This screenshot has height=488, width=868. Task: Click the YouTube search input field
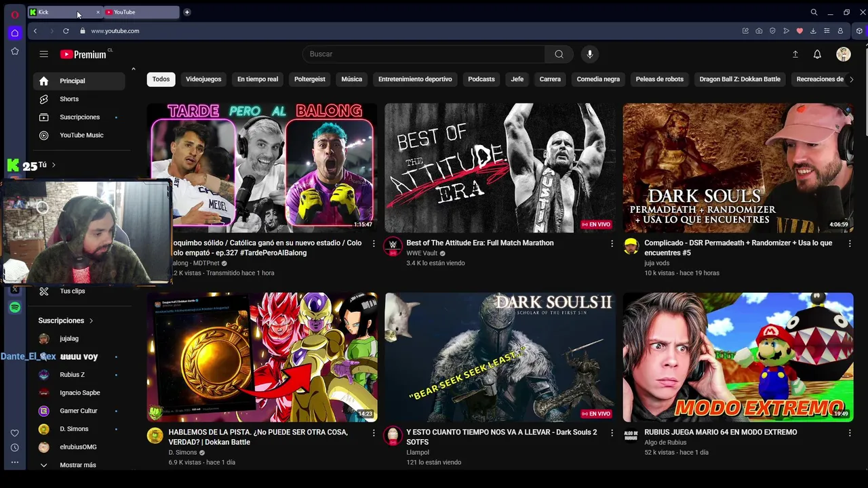click(x=423, y=54)
